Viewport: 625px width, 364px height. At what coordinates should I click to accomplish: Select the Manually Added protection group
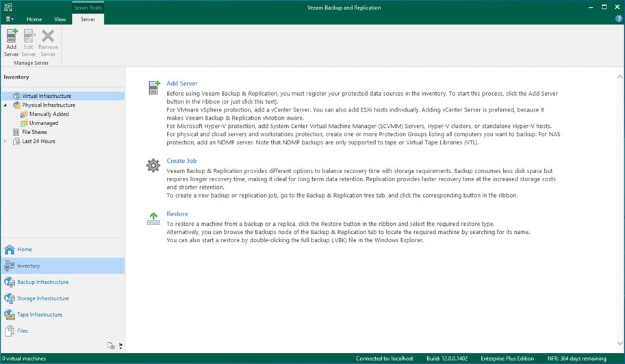click(49, 114)
